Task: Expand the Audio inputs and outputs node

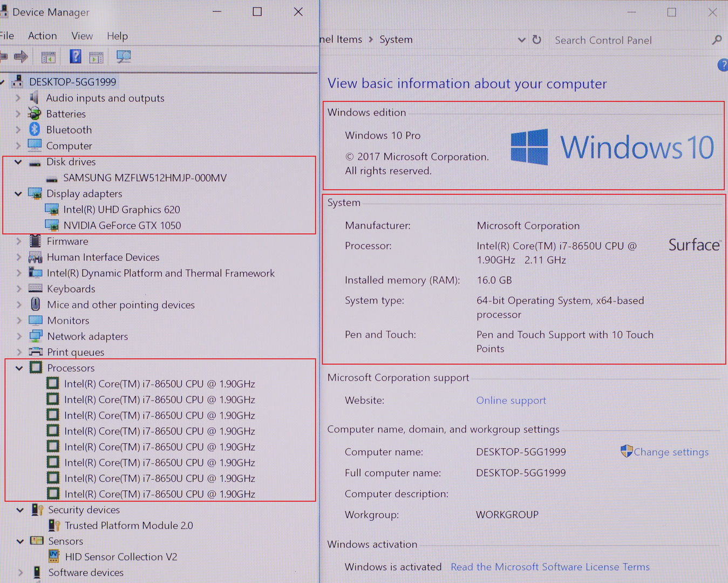Action: click(18, 98)
